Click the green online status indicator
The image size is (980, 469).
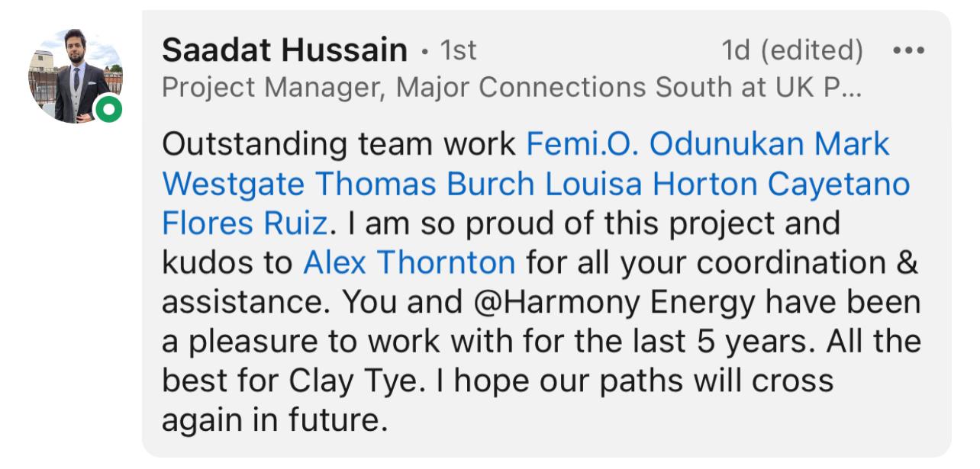coord(108,110)
